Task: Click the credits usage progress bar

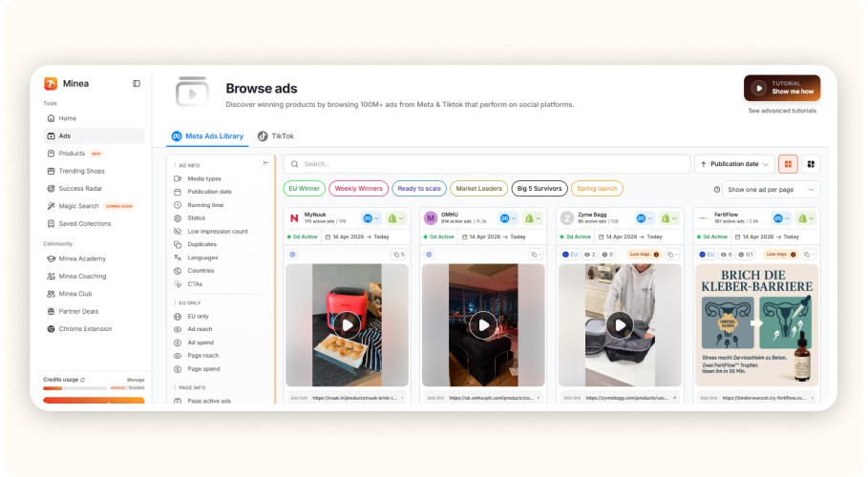Action: point(75,388)
